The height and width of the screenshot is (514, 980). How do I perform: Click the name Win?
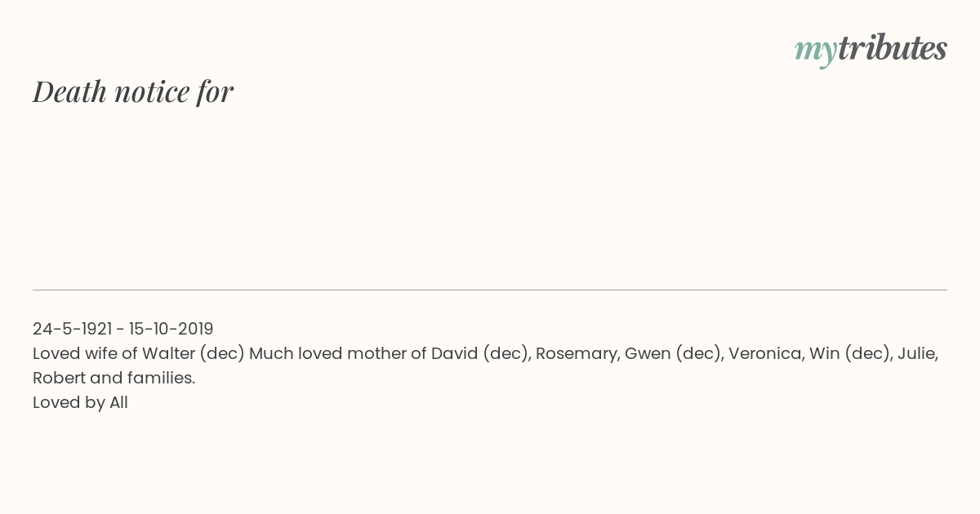pyautogui.click(x=824, y=353)
